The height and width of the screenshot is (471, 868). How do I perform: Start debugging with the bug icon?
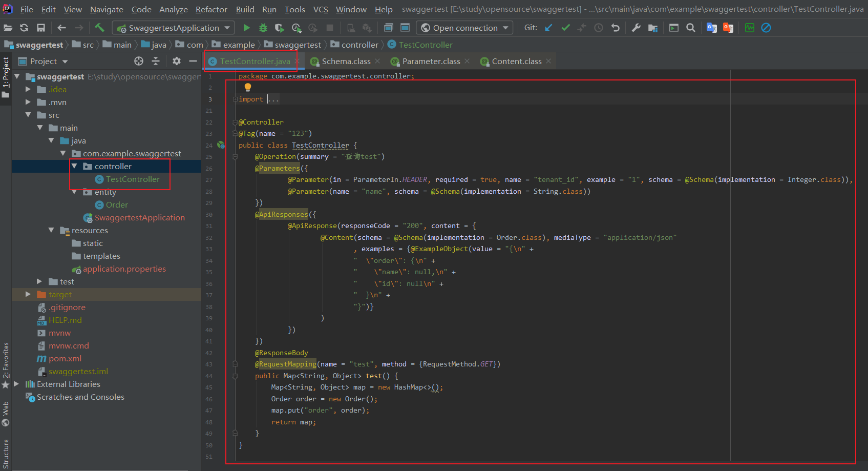(x=263, y=28)
